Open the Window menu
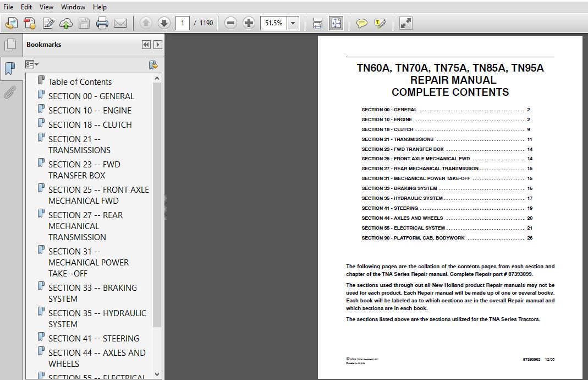Screen dimensions: 588x380 point(73,7)
